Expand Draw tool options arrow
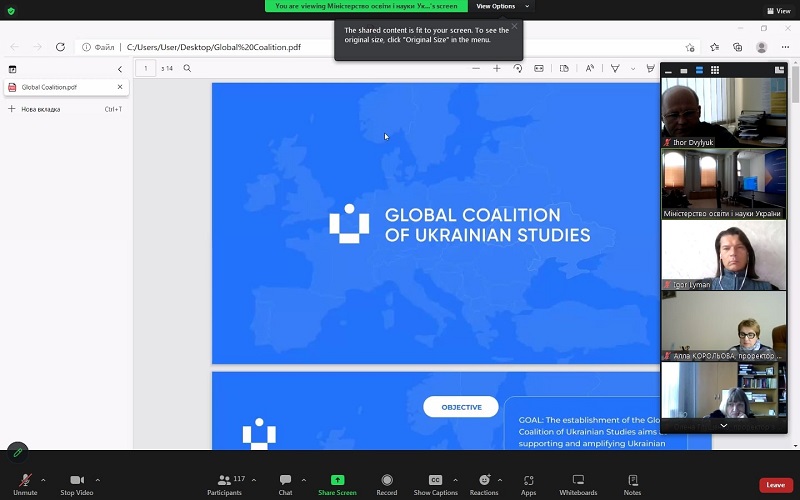This screenshot has height=500, width=800. pos(633,69)
